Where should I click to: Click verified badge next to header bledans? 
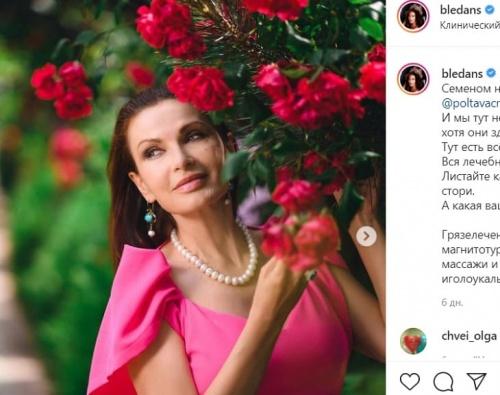pos(490,10)
